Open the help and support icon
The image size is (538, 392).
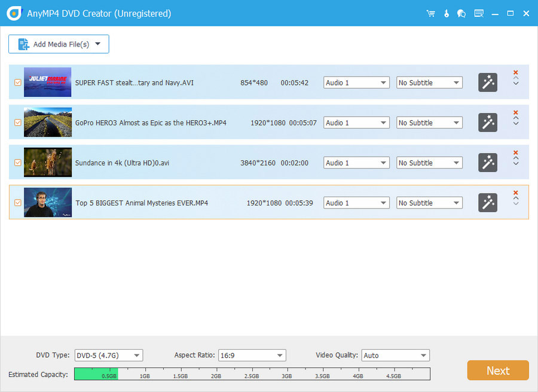click(461, 13)
